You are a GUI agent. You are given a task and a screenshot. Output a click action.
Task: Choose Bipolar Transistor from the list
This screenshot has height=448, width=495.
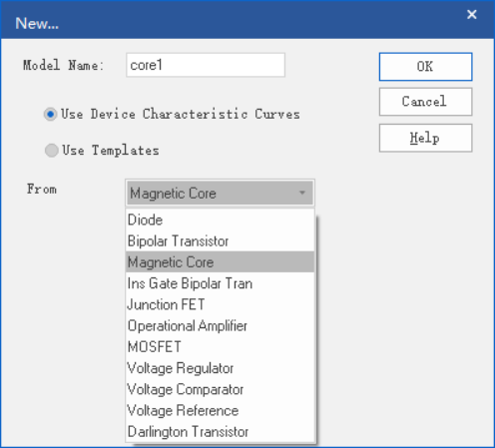coord(220,241)
